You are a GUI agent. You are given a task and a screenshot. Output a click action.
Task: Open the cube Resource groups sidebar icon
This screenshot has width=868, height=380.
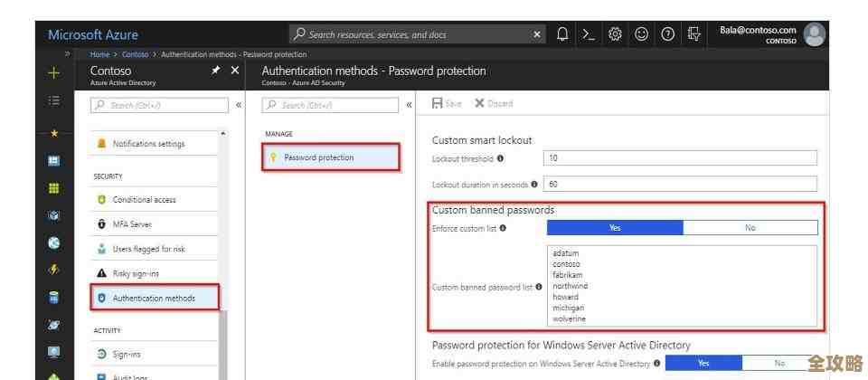click(x=53, y=215)
